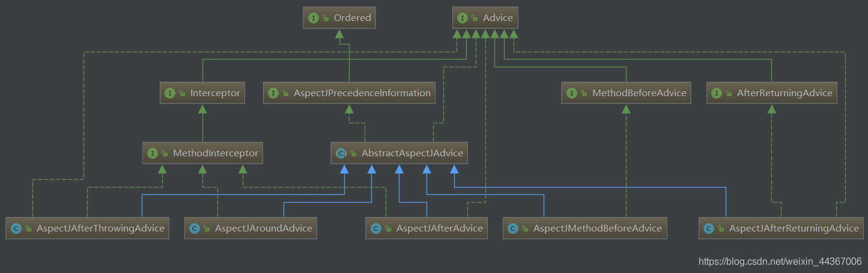Viewport: 868px width, 273px height.
Task: Select the AspectJAfterThrowingAdvice class node
Action: coord(88,229)
